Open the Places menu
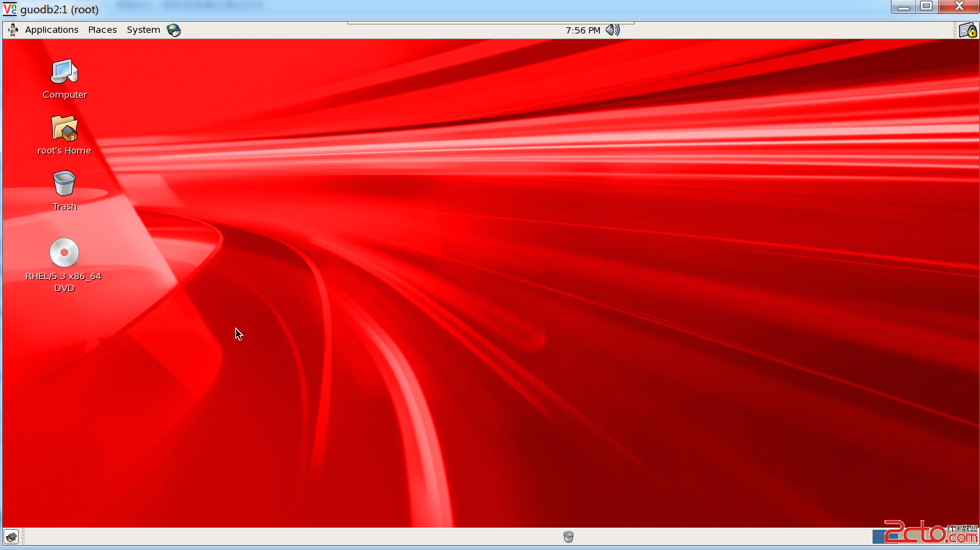 [x=103, y=30]
